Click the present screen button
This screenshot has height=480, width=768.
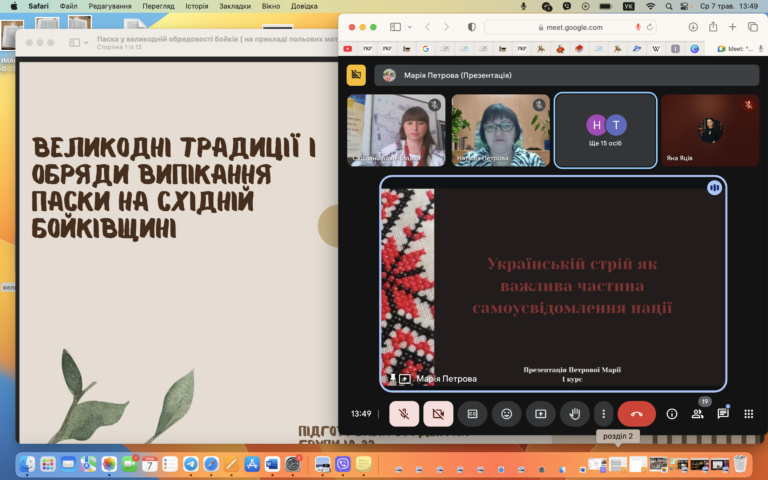tap(540, 414)
